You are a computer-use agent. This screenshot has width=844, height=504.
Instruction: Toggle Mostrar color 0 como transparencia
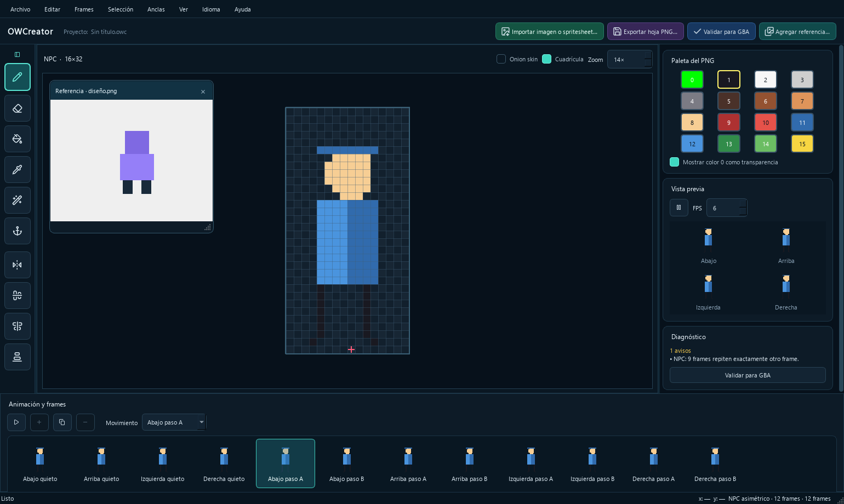click(x=675, y=162)
